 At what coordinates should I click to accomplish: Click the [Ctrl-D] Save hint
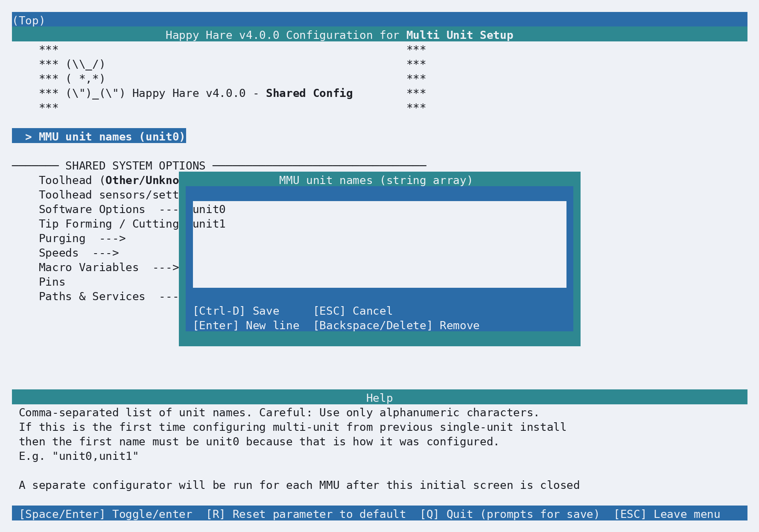236,311
